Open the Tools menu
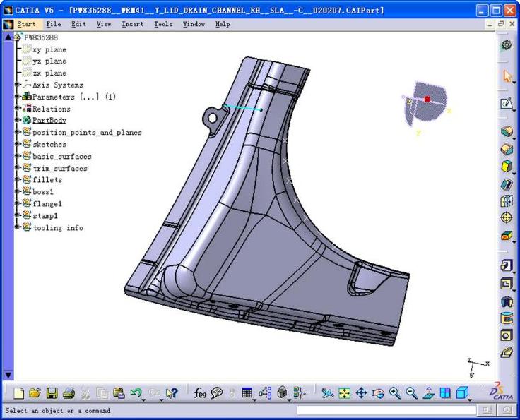 [x=163, y=24]
